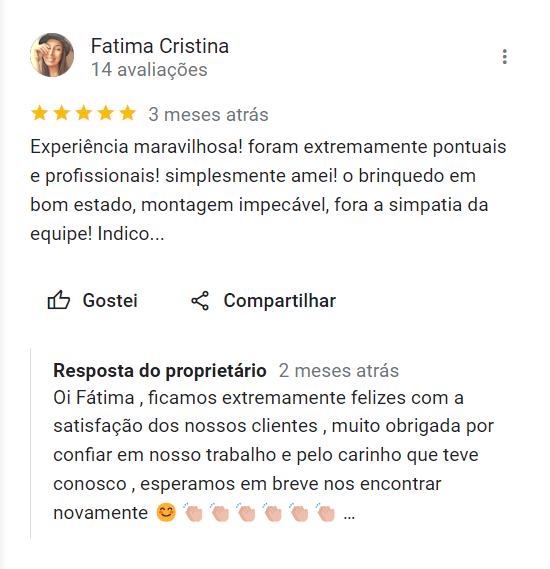This screenshot has width=550, height=569.
Task: Click the Compartilhar label
Action: 280,301
